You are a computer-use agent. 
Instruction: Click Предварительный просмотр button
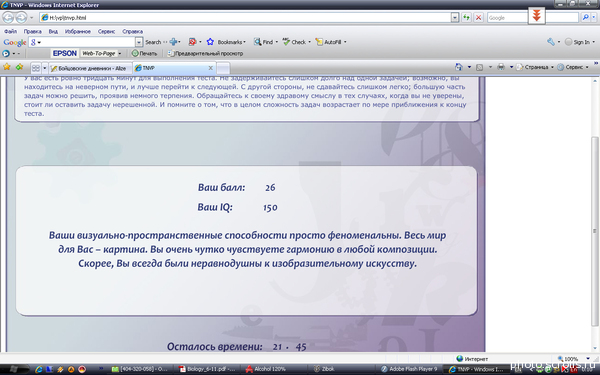tap(205, 54)
